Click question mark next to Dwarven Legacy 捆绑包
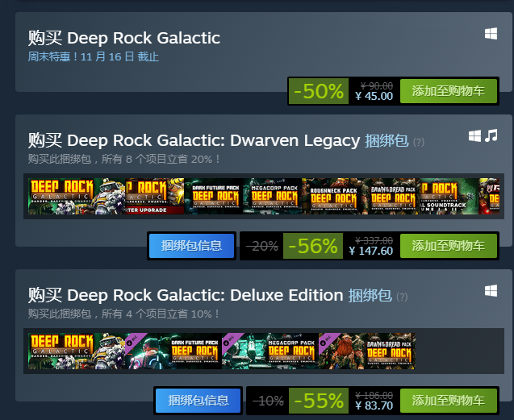Image resolution: width=514 pixels, height=420 pixels. [x=419, y=142]
